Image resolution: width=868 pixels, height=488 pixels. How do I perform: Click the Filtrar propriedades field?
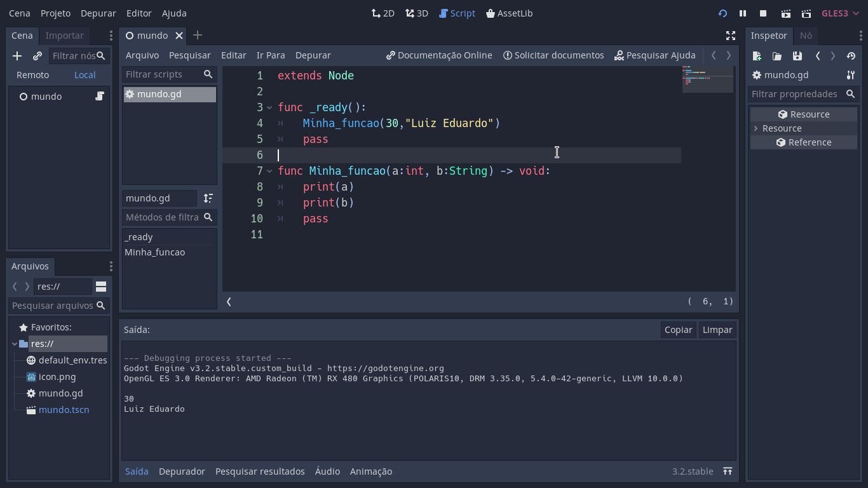point(803,94)
